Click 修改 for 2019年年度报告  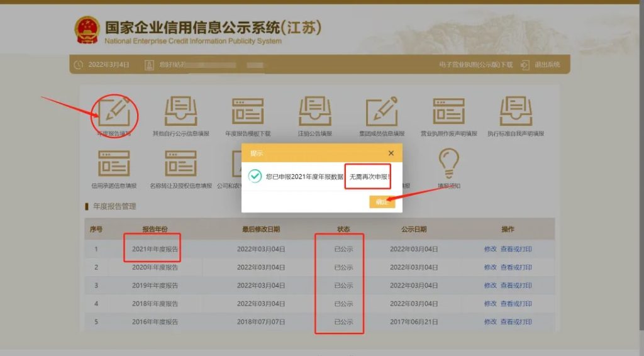(490, 286)
